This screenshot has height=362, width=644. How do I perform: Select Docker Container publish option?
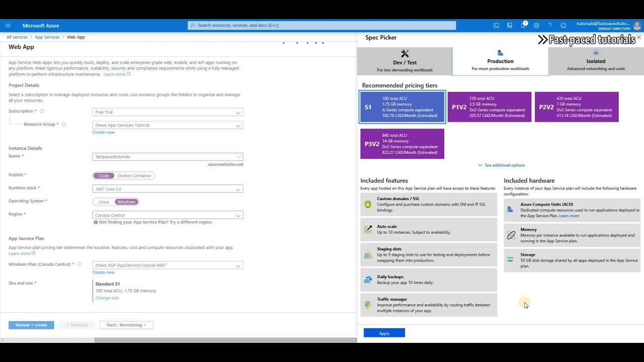134,175
